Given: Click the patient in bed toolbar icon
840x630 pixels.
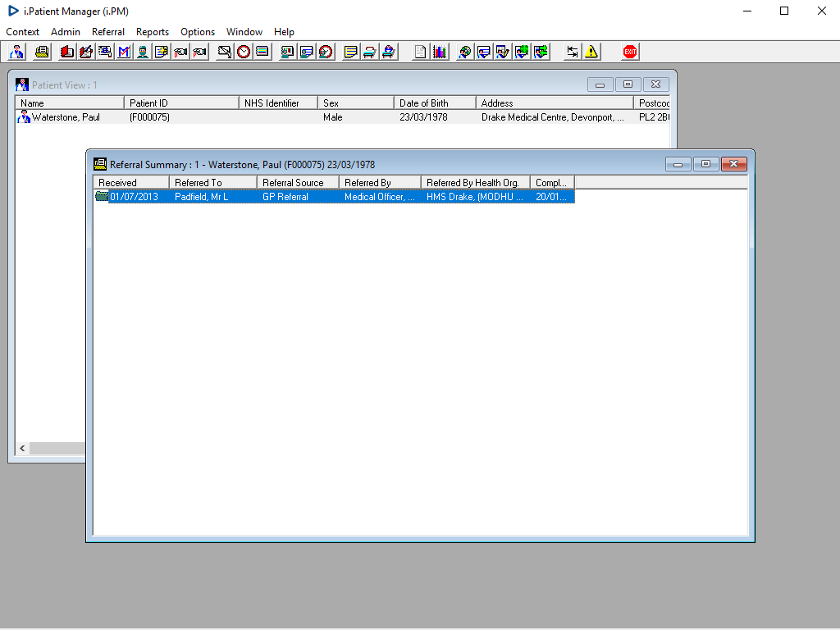Looking at the screenshot, I should pyautogui.click(x=388, y=52).
